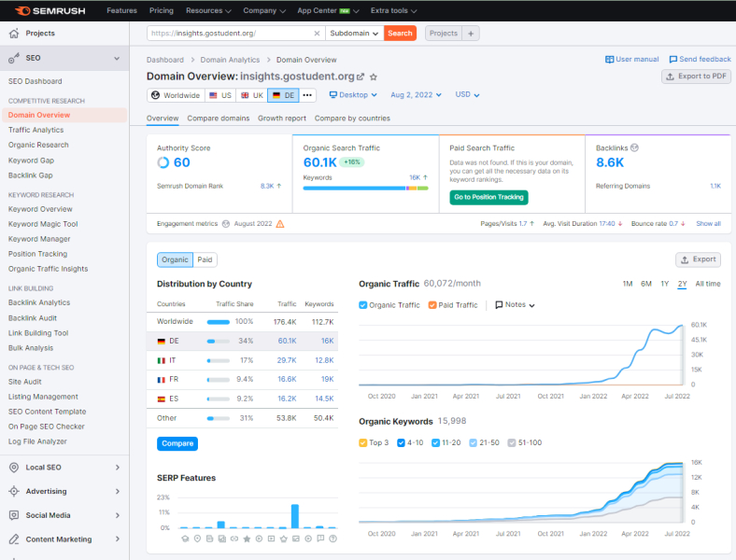Expand the Desktop device dropdown
Image resolution: width=736 pixels, height=560 pixels.
click(353, 95)
